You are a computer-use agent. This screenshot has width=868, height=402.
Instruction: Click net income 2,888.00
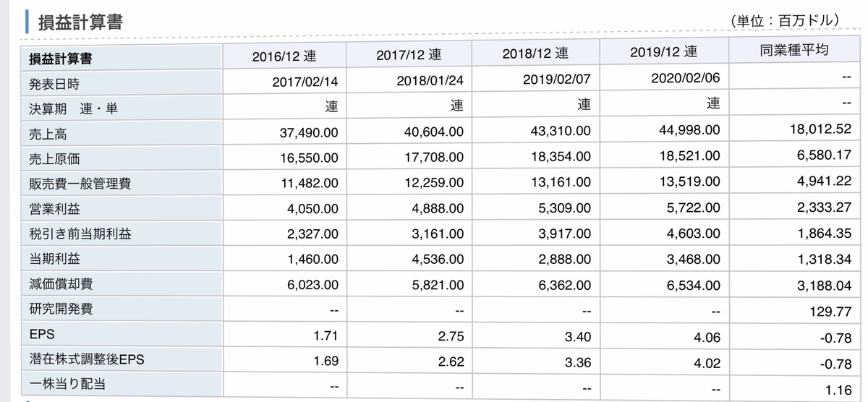tap(564, 260)
